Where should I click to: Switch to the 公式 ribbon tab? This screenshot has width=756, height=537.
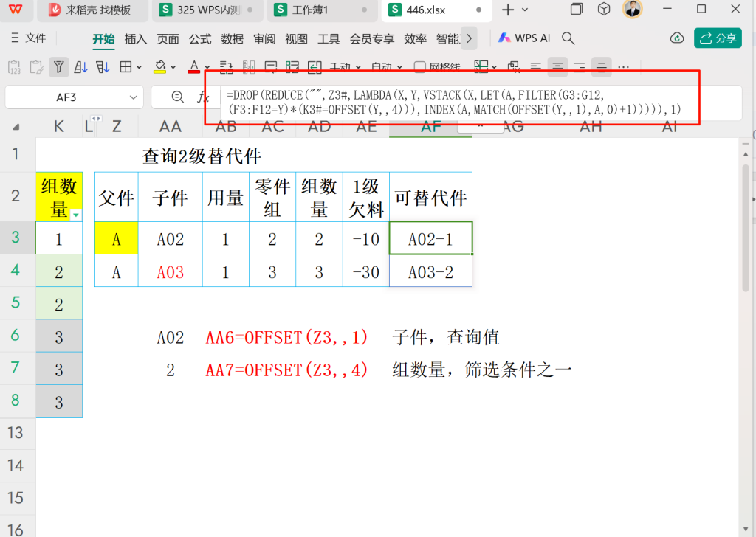click(200, 39)
